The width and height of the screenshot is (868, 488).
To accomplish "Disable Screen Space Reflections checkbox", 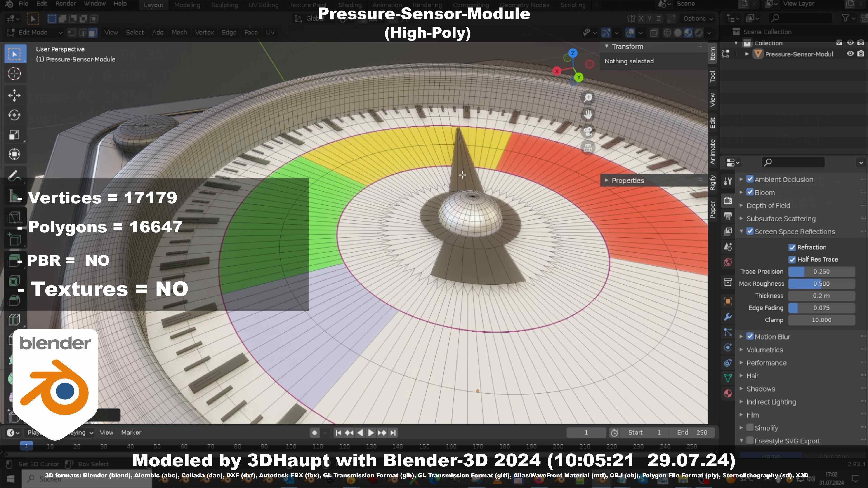I will click(750, 231).
